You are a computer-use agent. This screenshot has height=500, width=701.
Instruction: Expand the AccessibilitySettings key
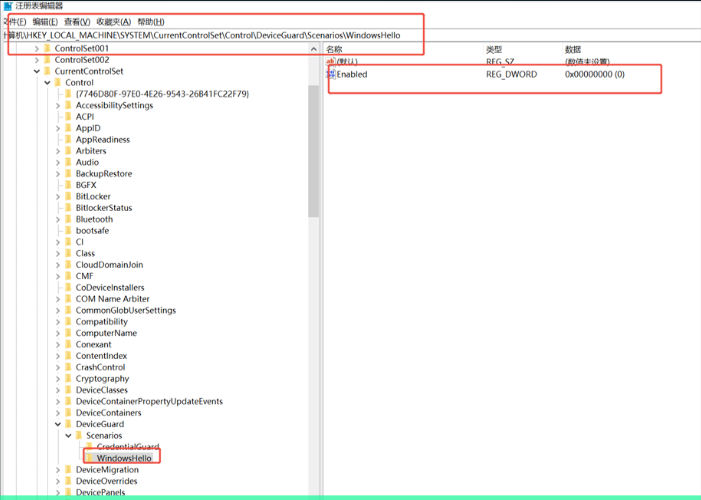[58, 106]
